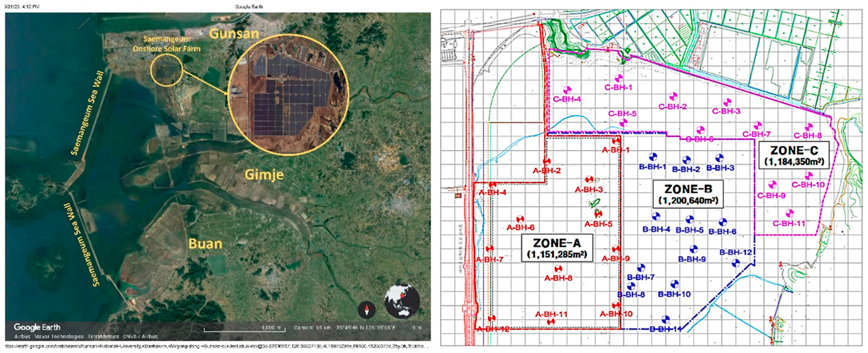
Task: Click the globe overview icon
Action: [402, 302]
